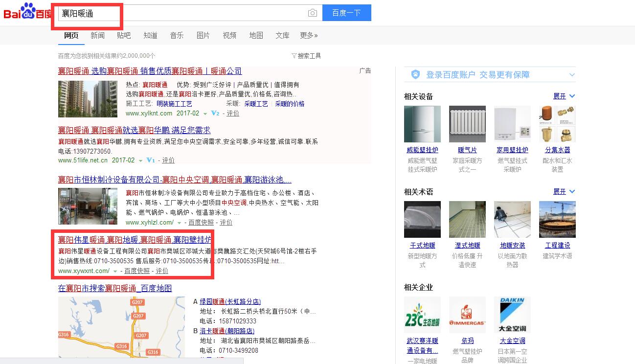635x364 pixels.
Task: Switch to the 新闻 tab
Action: 97,35
